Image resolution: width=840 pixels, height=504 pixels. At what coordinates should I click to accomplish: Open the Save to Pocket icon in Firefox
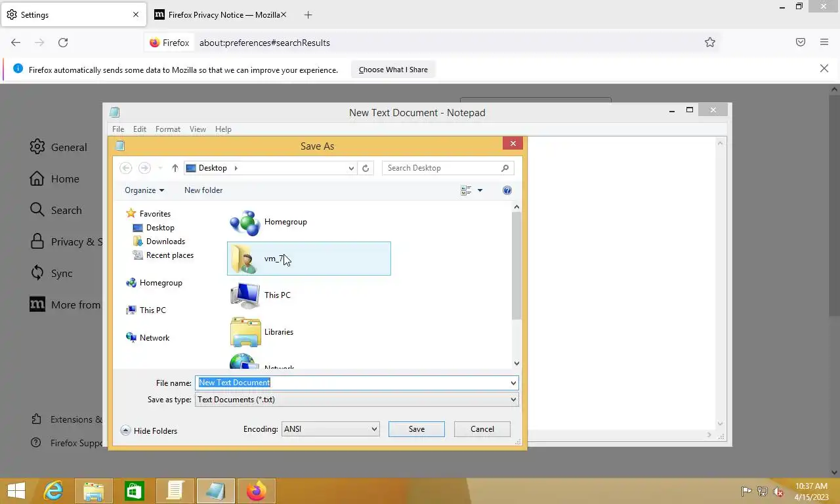(x=801, y=43)
